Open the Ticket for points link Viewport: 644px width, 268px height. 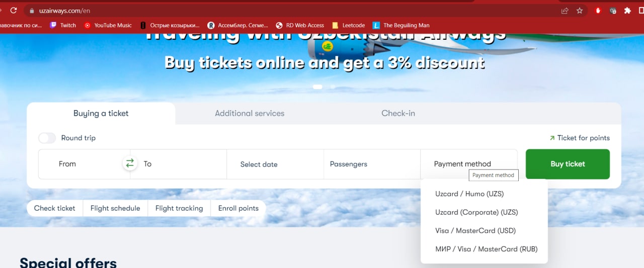(579, 138)
